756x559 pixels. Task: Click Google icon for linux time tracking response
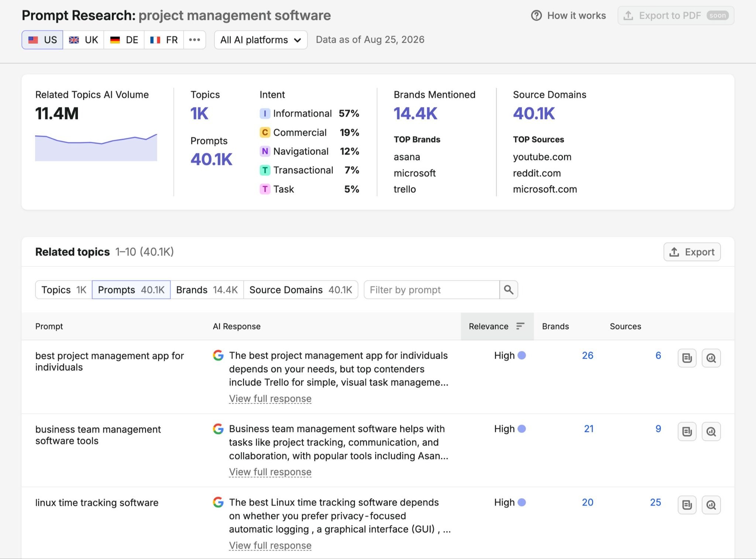click(218, 502)
